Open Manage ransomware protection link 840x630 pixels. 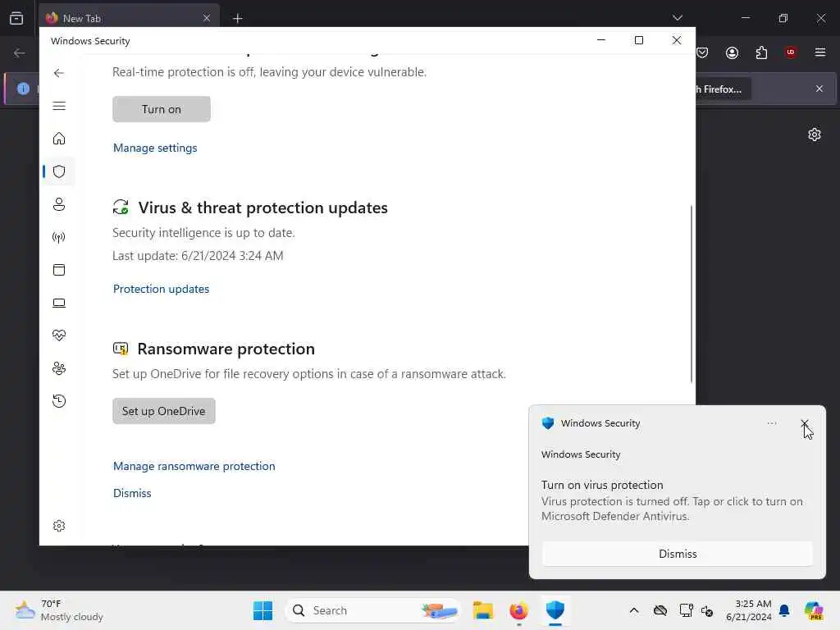[194, 466]
